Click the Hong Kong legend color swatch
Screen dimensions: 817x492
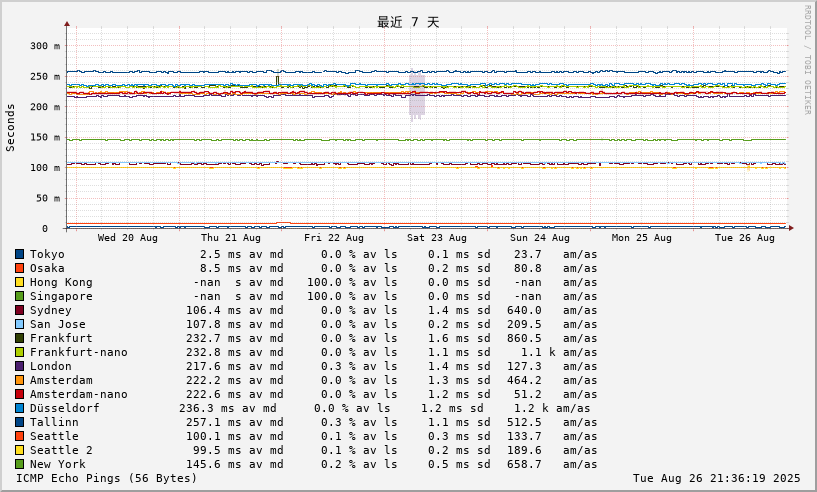(19, 282)
